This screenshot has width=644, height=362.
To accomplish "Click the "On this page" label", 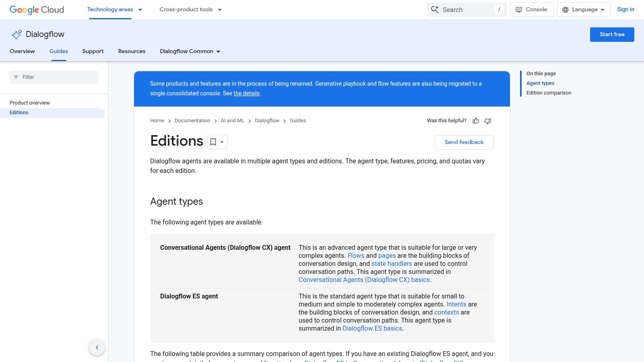I will click(541, 74).
